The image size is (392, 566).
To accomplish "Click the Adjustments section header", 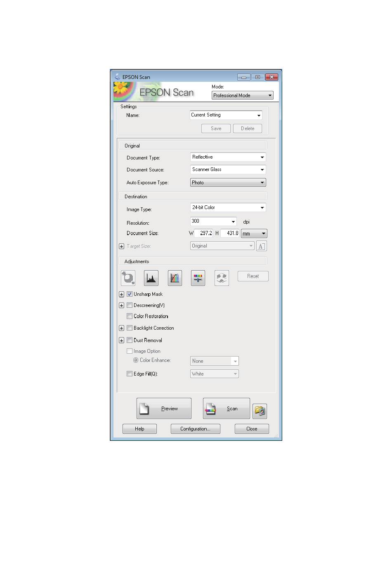I will click(x=193, y=262).
